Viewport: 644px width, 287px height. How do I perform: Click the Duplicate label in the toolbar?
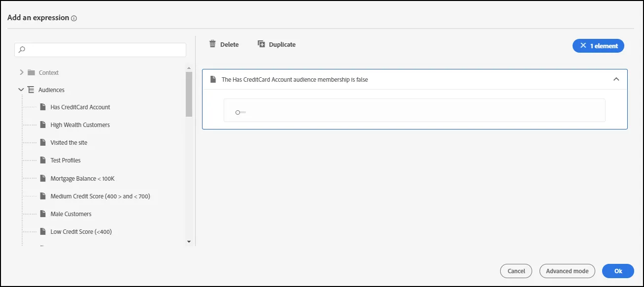click(x=282, y=44)
